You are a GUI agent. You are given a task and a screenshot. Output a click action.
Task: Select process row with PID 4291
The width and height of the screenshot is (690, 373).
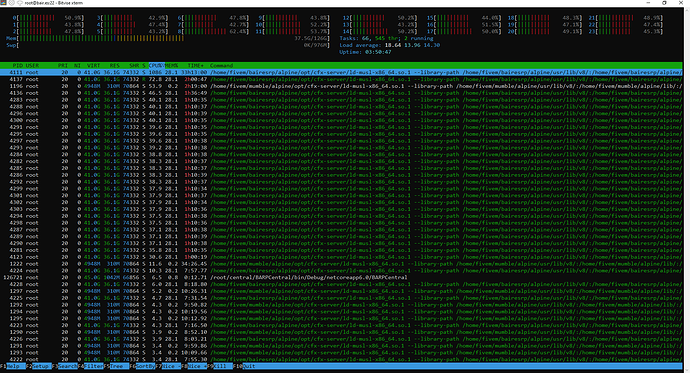click(x=341, y=127)
